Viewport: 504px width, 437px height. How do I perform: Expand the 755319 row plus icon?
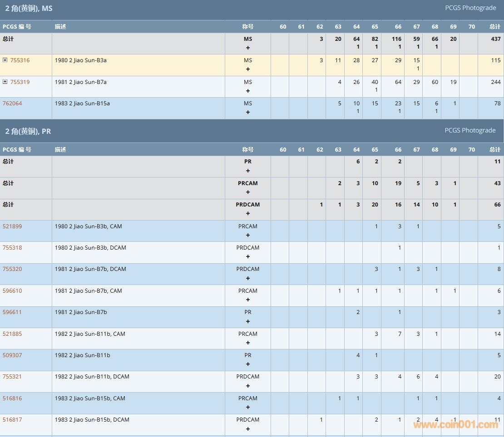5,82
